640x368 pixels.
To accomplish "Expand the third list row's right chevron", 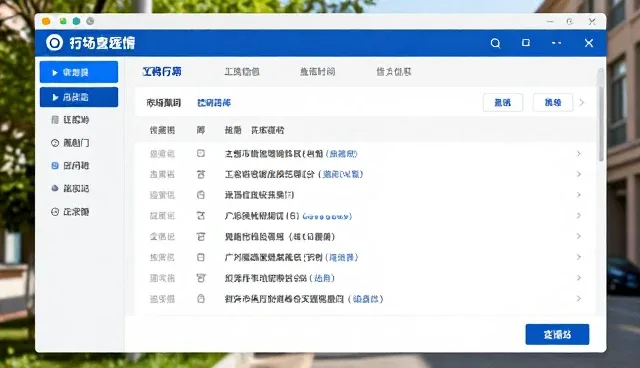I will click(x=578, y=195).
